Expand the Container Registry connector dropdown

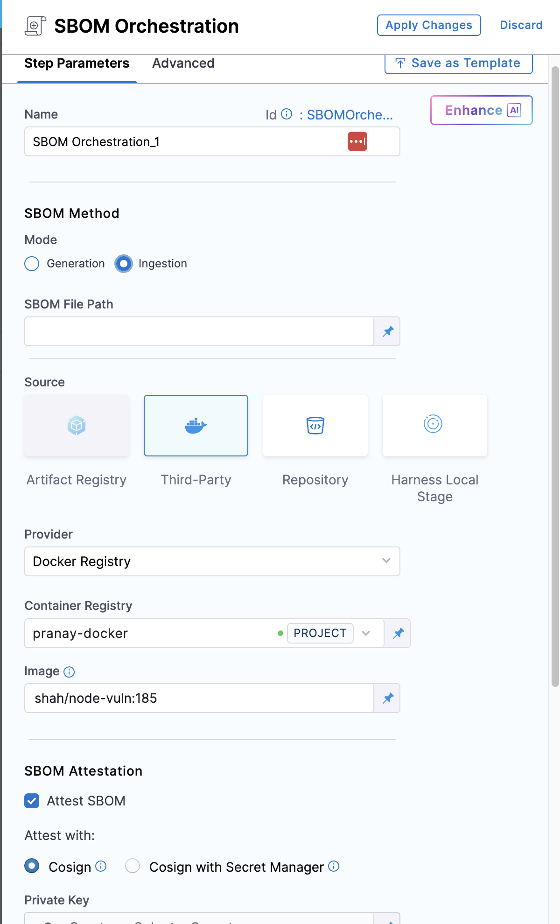(x=366, y=633)
